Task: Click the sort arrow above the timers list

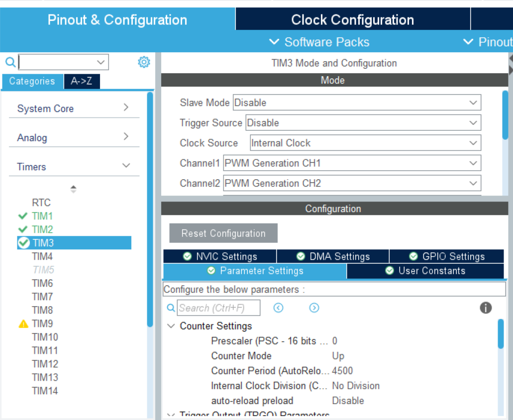Action: tap(73, 189)
